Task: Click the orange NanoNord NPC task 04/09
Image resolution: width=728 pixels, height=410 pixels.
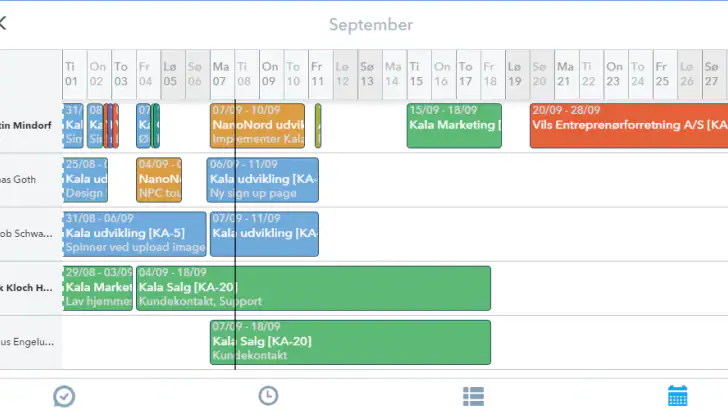Action: tap(159, 180)
